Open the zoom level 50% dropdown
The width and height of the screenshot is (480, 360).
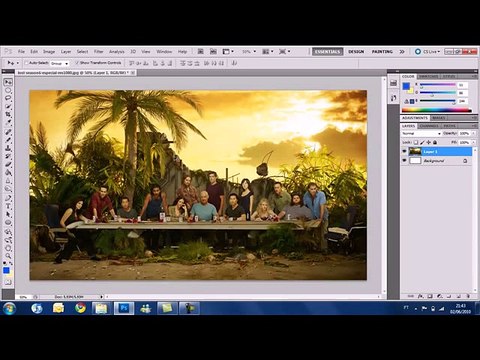coord(249,52)
